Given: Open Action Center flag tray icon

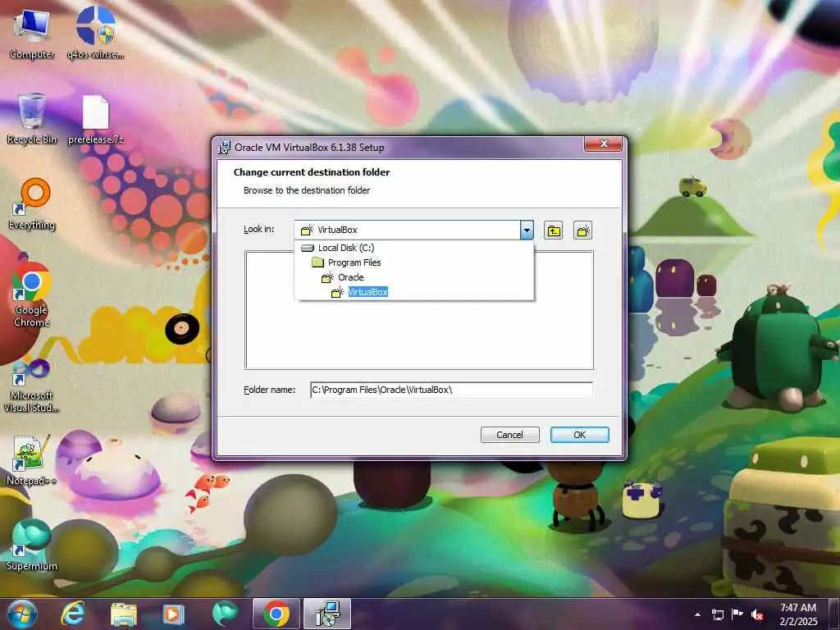Looking at the screenshot, I should pyautogui.click(x=737, y=614).
